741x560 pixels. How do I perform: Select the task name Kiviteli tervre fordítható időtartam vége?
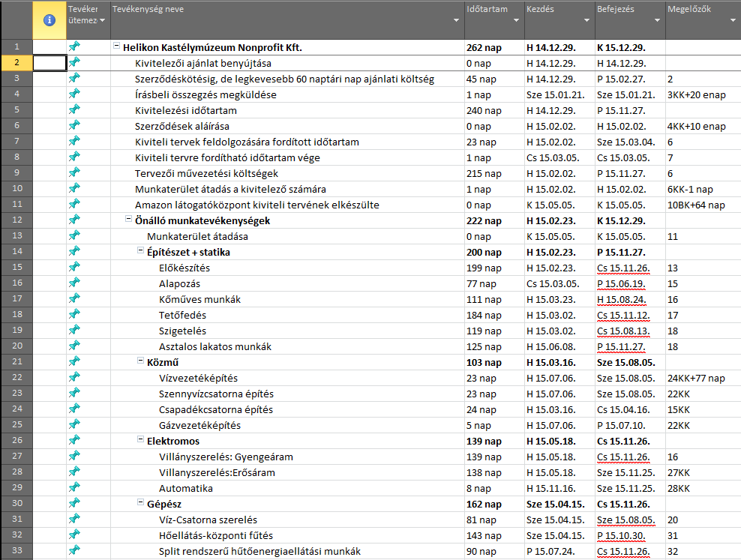coord(227,157)
